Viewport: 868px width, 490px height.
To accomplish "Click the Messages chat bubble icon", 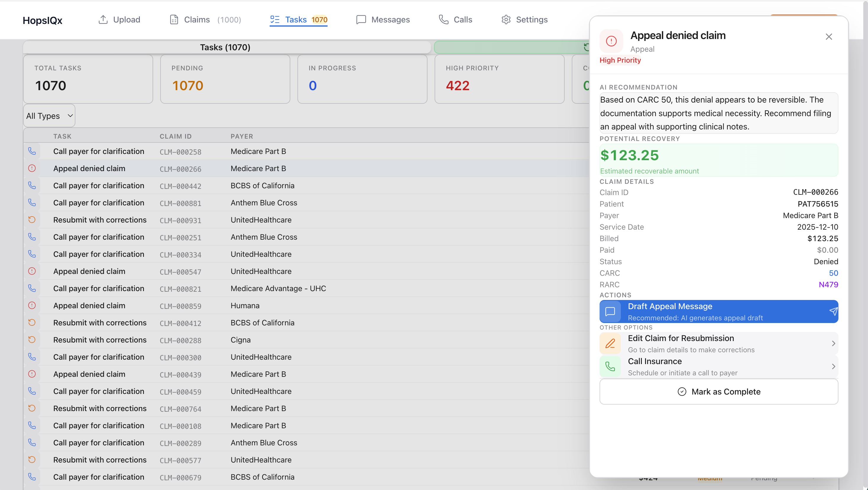I will tap(361, 20).
